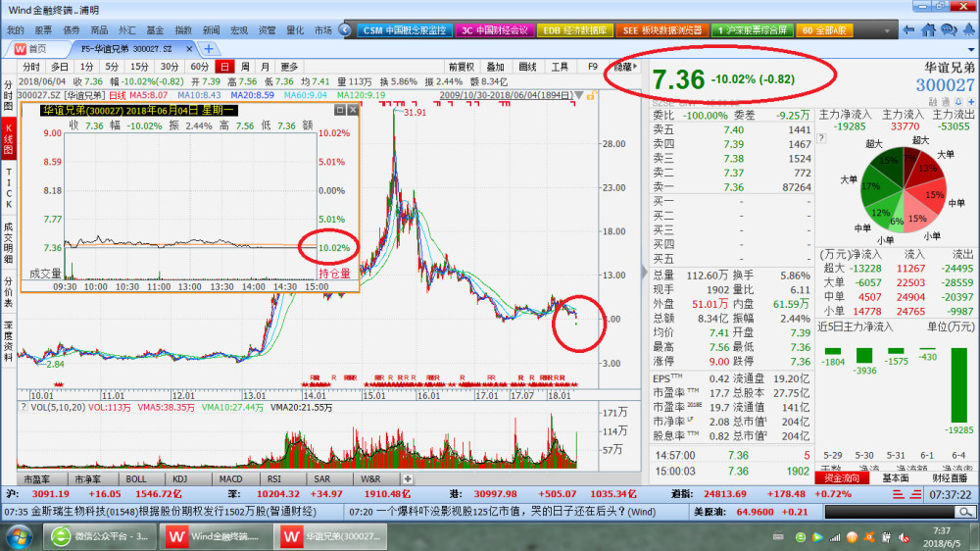Switch chart to 30分 period
Screen dimensions: 980x551
tap(169, 67)
